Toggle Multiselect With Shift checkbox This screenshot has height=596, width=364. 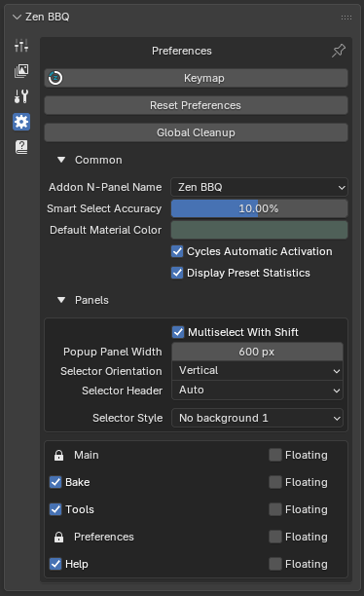click(x=178, y=332)
